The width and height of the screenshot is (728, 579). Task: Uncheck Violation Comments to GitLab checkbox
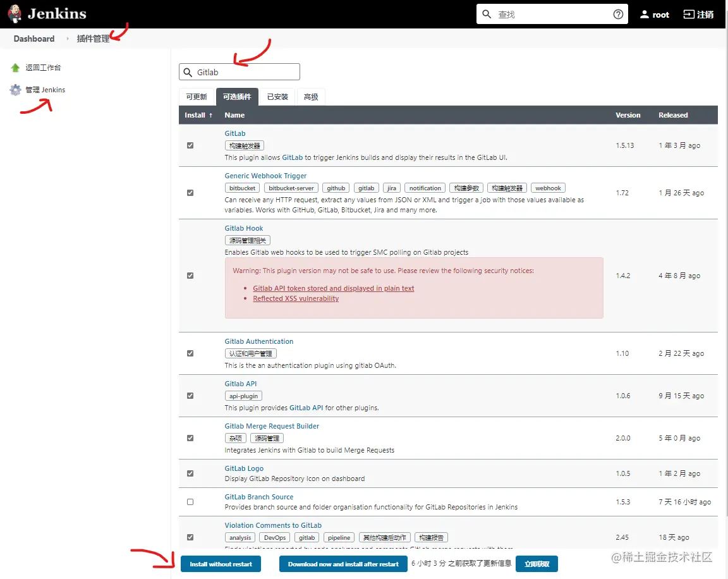(x=190, y=537)
